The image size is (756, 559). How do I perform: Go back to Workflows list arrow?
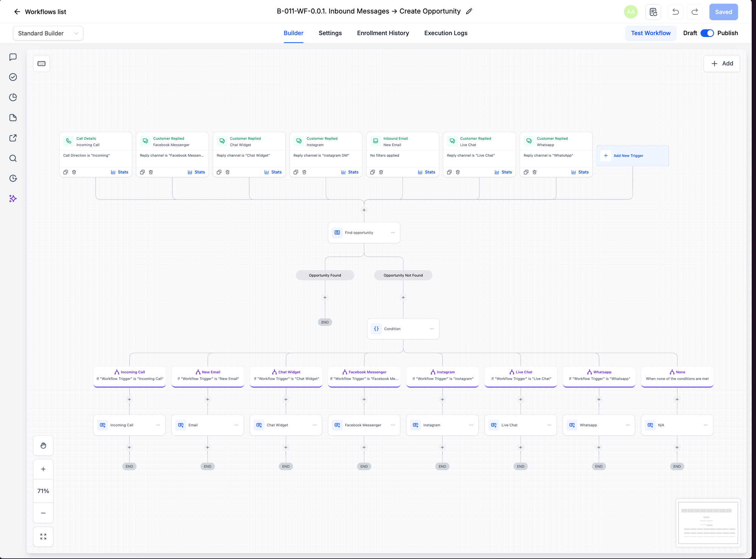click(x=17, y=12)
